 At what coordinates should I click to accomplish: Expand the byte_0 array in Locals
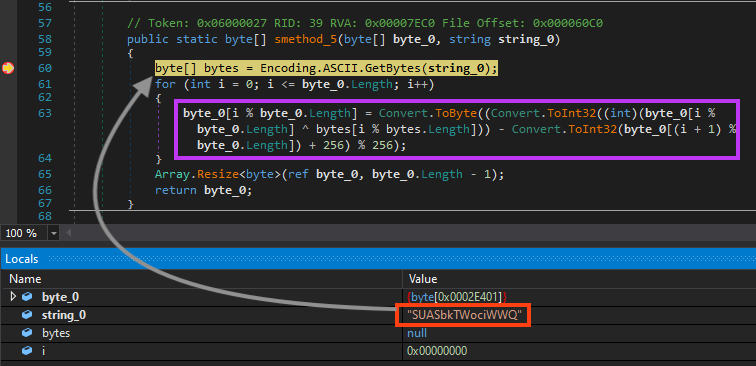coord(13,297)
